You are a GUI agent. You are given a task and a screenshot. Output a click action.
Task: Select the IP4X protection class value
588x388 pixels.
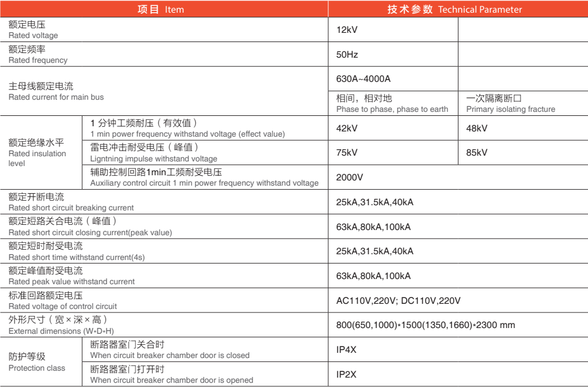click(x=347, y=350)
